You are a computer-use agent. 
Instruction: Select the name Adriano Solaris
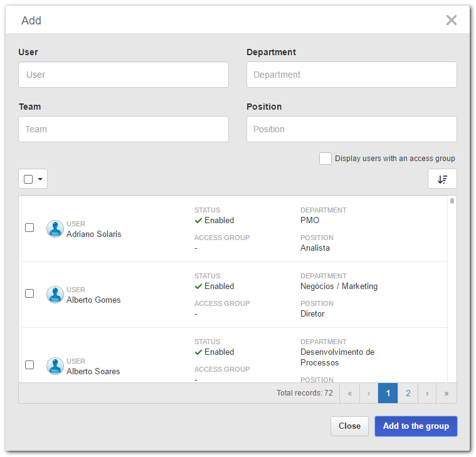[94, 234]
